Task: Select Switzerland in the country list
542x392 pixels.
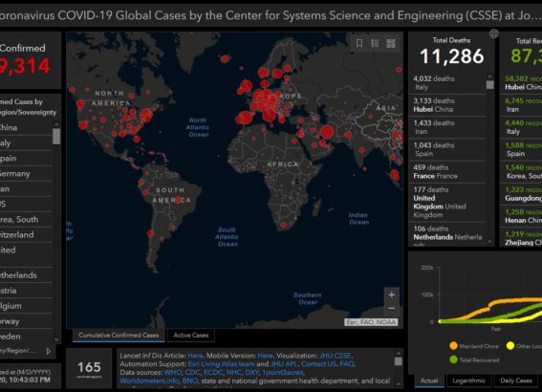Action: tap(25, 234)
